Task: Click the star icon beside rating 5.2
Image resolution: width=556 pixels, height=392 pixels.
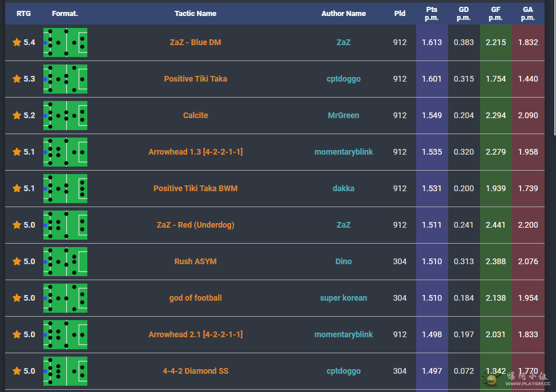Action: tap(17, 115)
